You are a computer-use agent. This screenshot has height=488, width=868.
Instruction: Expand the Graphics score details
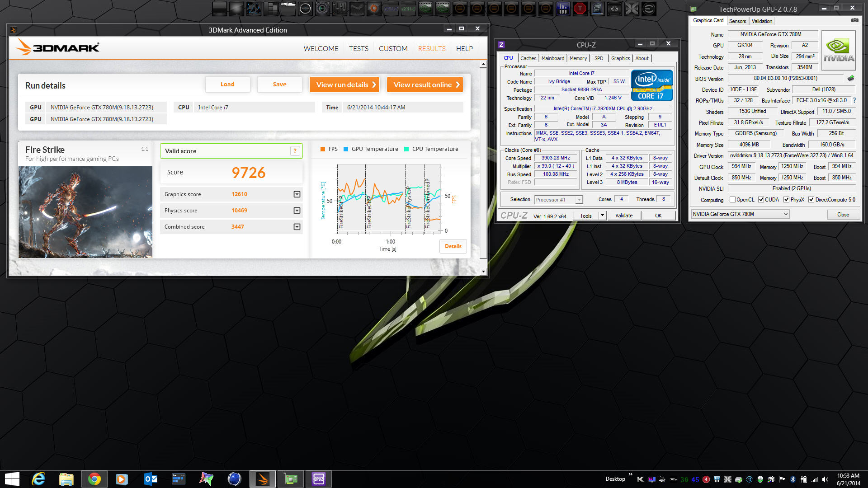[297, 194]
